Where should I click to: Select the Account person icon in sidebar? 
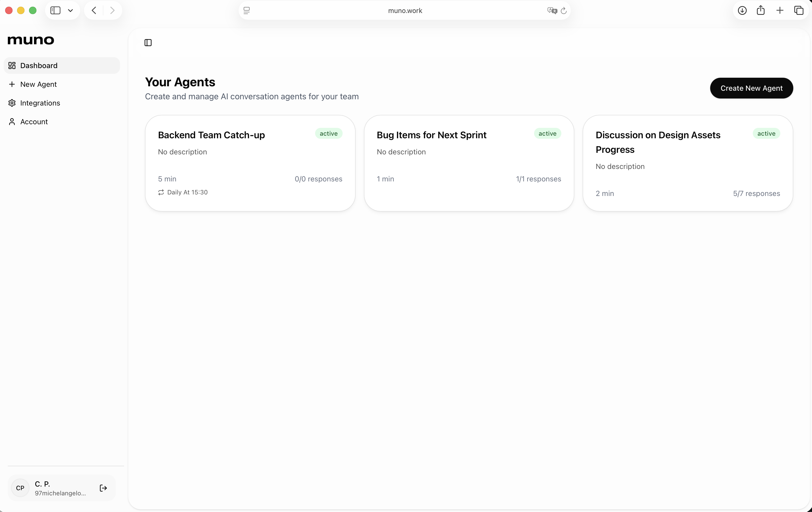12,122
